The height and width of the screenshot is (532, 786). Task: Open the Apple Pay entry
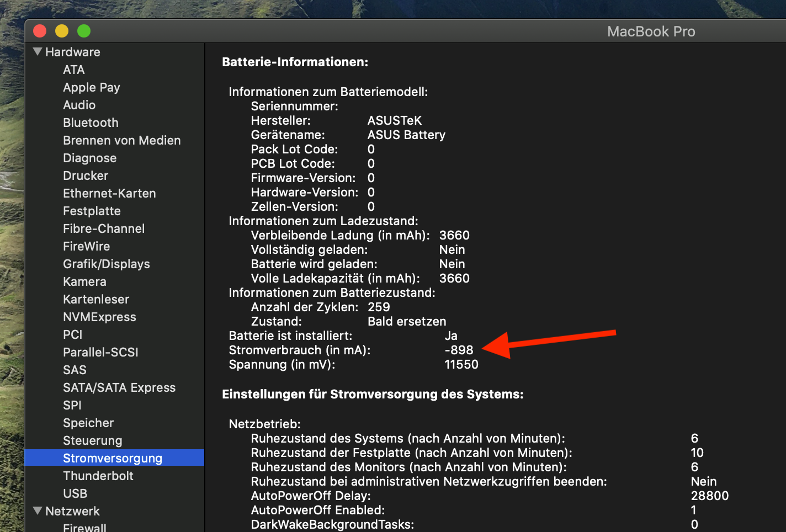[91, 87]
